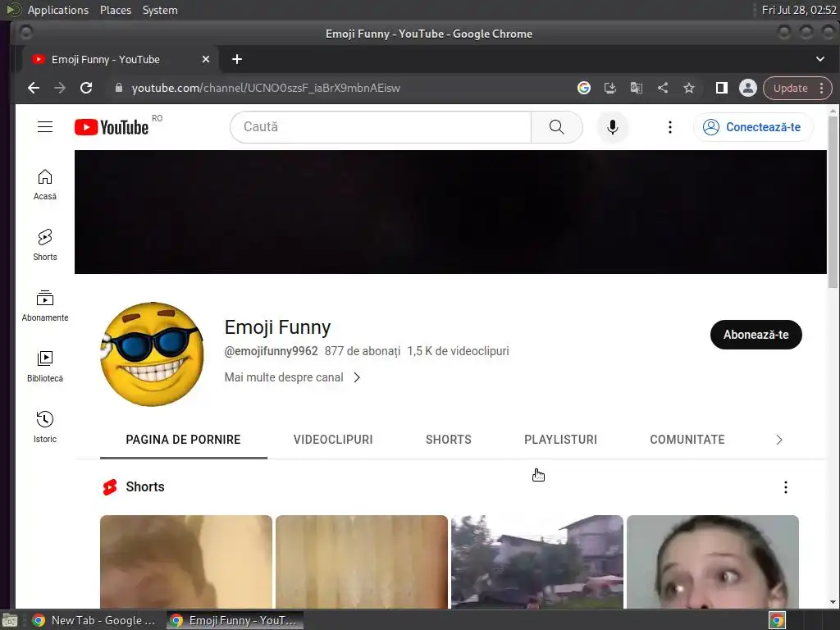
Task: Toggle Chrome side panel icon
Action: click(x=722, y=88)
